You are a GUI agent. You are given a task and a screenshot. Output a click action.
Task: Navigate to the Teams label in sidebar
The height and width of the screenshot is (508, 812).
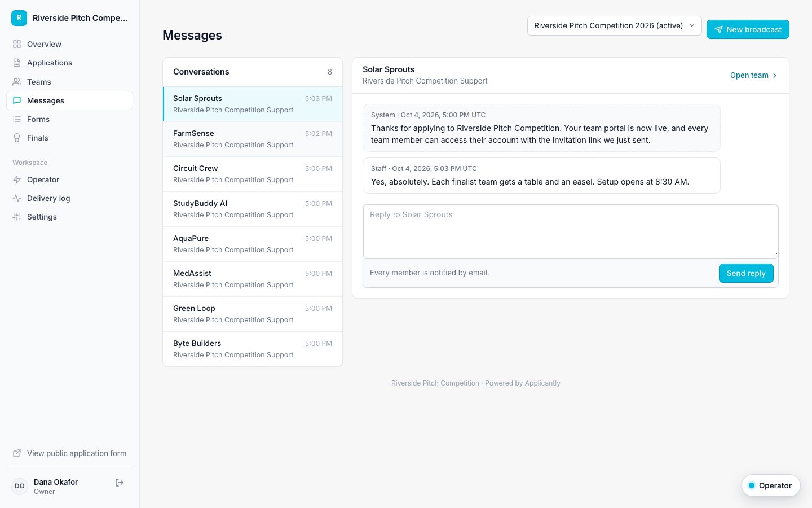coord(39,82)
